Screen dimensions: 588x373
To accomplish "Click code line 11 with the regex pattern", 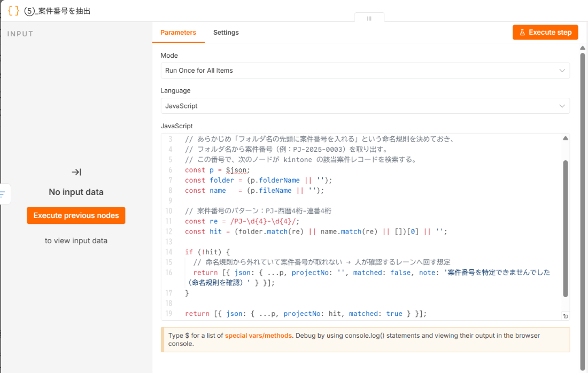I will coord(242,221).
